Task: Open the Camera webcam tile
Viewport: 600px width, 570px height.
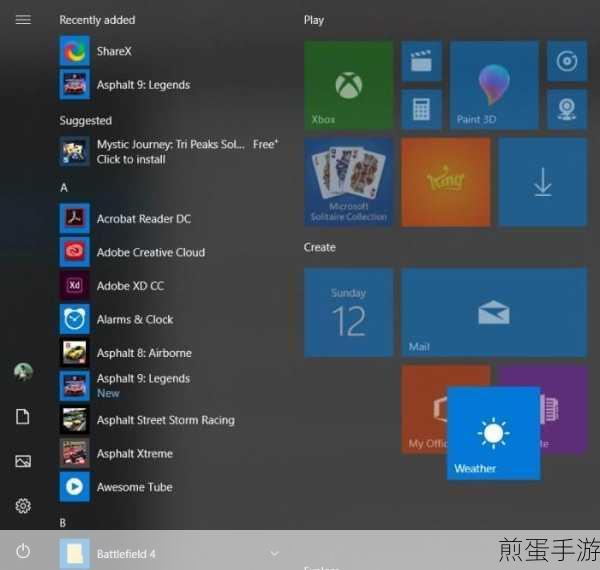Action: [567, 110]
